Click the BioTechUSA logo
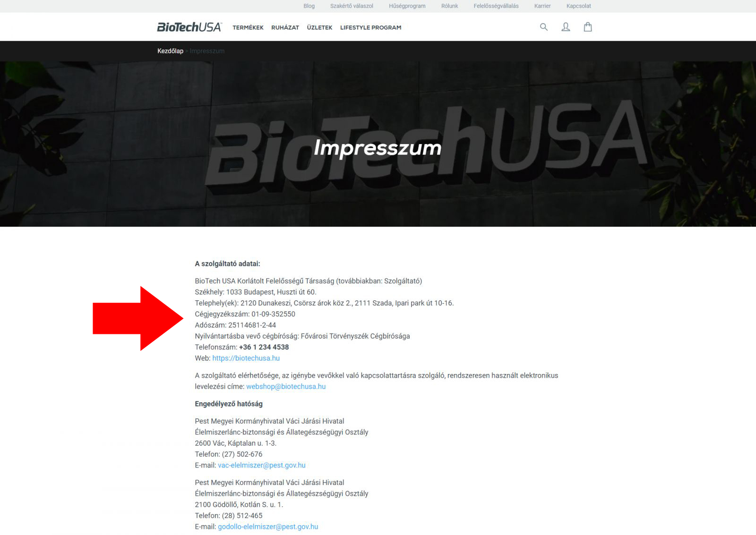The width and height of the screenshot is (756, 535). click(x=189, y=27)
